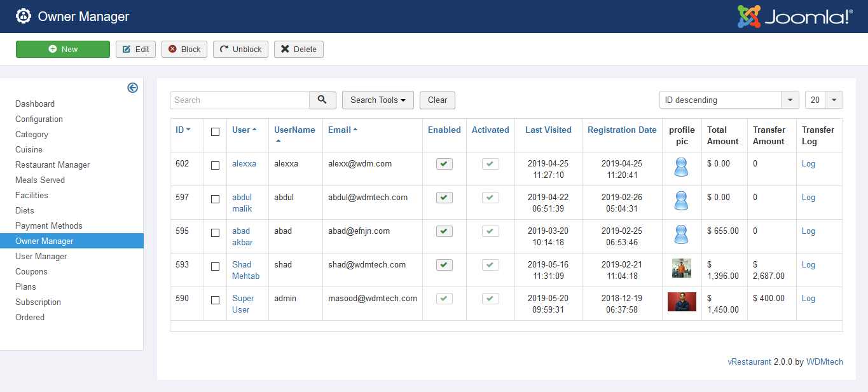Tick the checkbox for row ID 593
This screenshot has height=392, width=868.
point(215,266)
